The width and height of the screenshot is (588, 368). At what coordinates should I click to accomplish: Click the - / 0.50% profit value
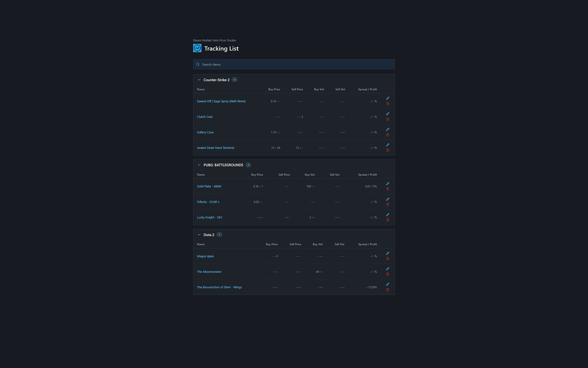[x=372, y=287]
